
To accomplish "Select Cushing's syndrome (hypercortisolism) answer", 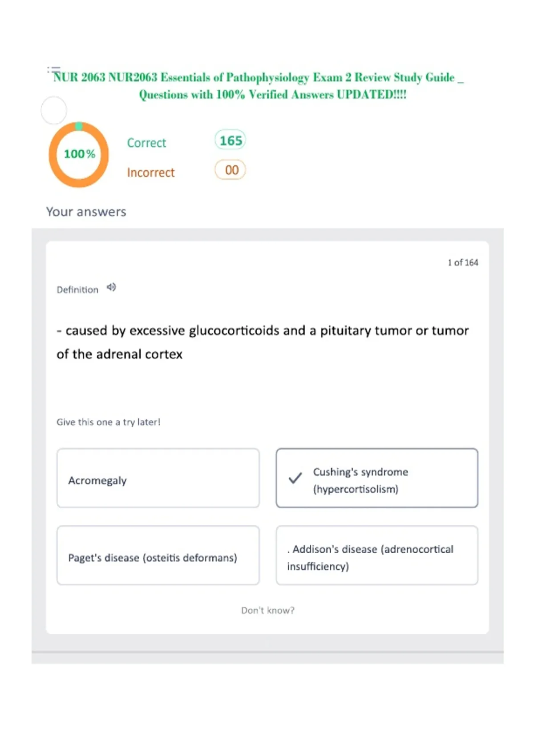I will [x=377, y=478].
